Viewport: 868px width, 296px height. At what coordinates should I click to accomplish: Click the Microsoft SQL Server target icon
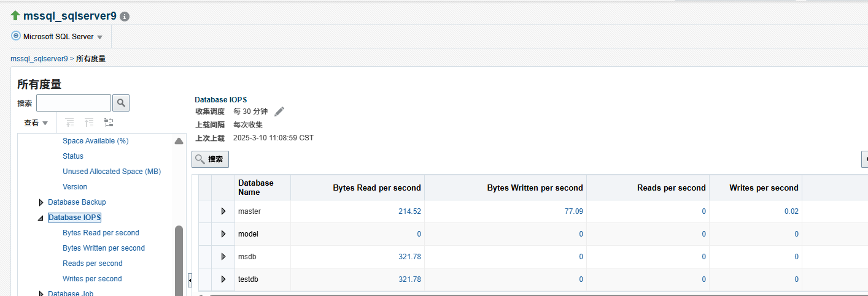pyautogui.click(x=16, y=36)
